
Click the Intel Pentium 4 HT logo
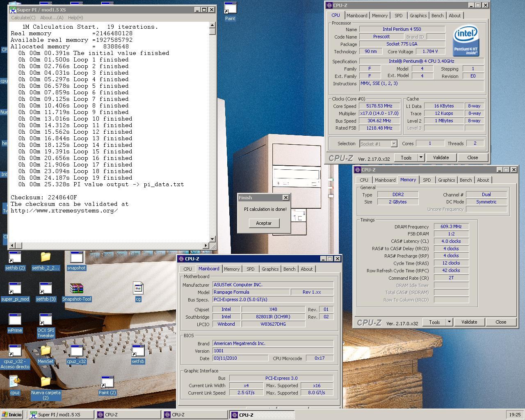[466, 41]
